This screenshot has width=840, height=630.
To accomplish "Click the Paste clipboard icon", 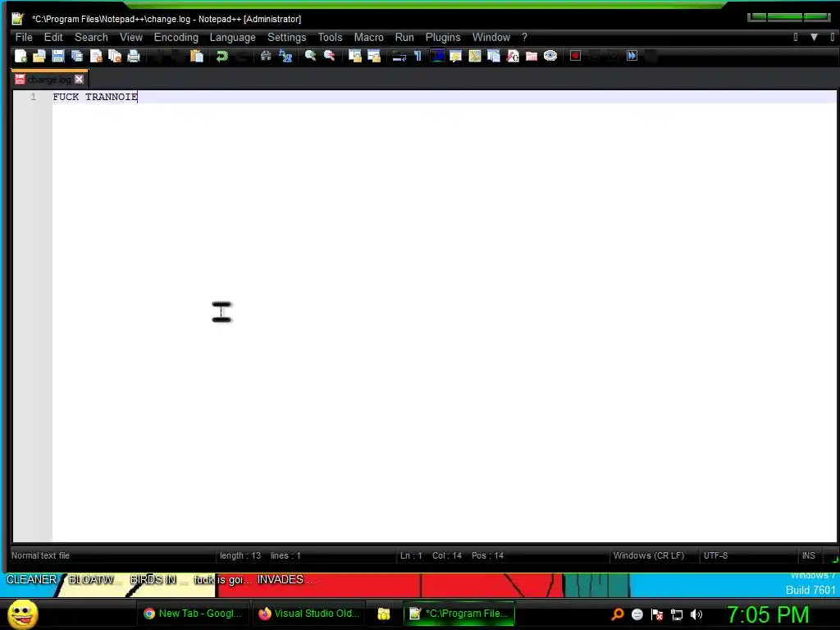I will [x=197, y=56].
